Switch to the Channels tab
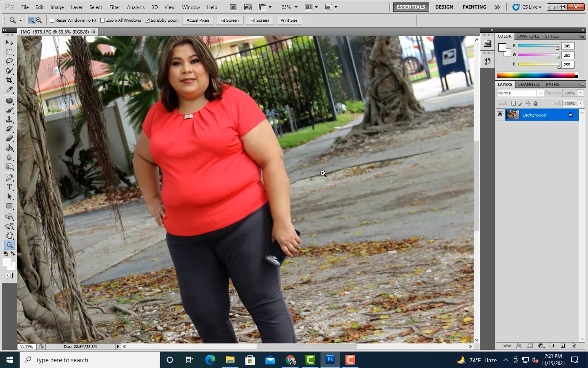The width and height of the screenshot is (588, 368). point(529,84)
